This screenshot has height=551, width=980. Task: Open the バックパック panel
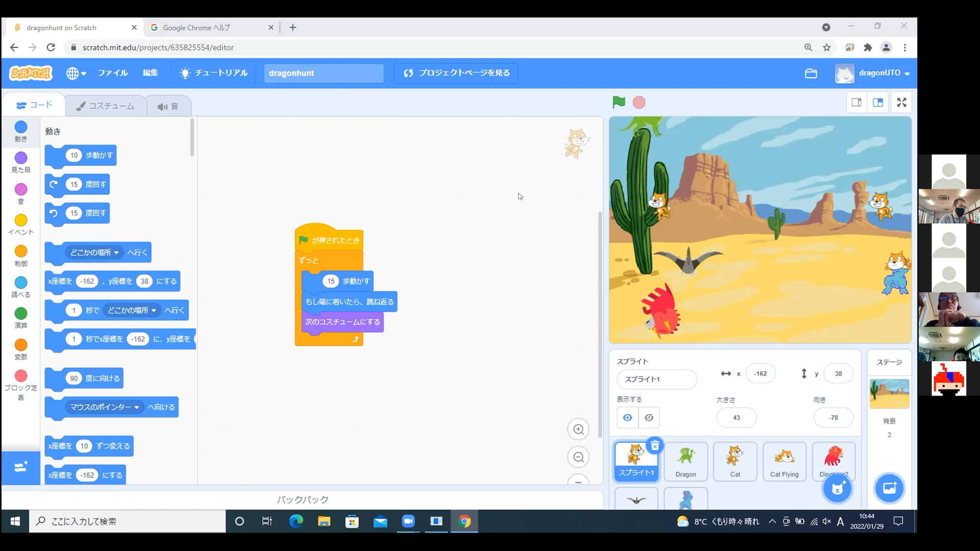(x=302, y=499)
